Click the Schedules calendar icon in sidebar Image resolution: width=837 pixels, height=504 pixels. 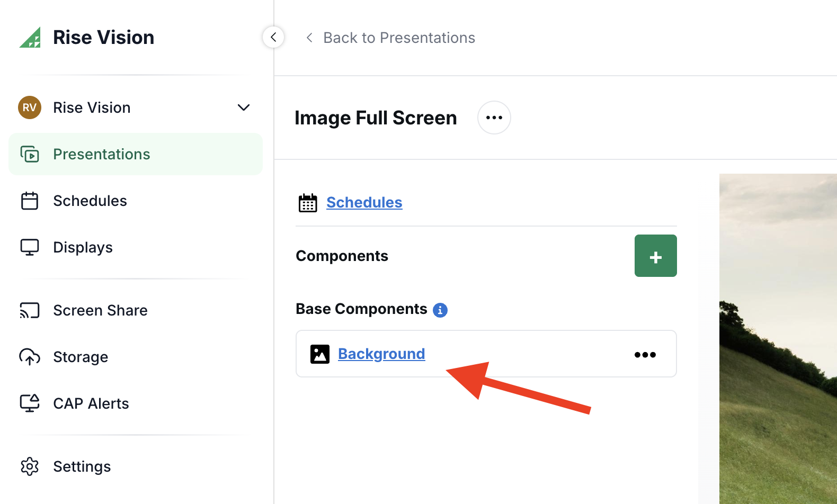(30, 201)
